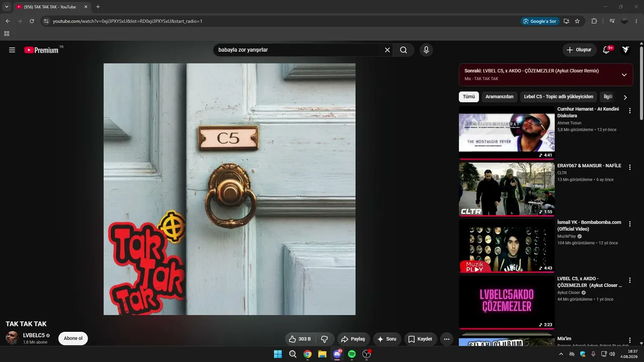Focus the browser address bar URL
The width and height of the screenshot is (644, 362).
[127, 21]
